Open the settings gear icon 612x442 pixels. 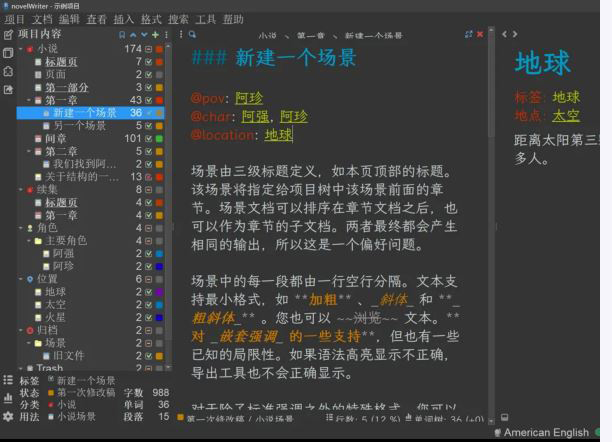click(8, 416)
